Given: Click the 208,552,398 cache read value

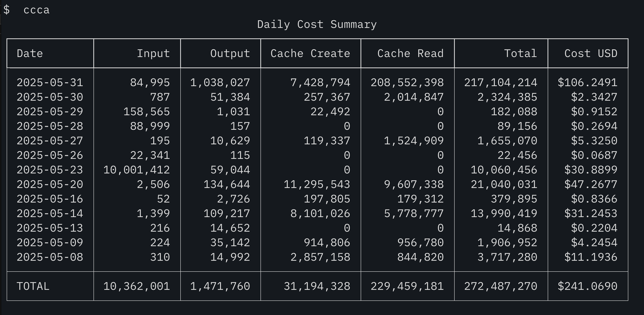Looking at the screenshot, I should tap(407, 83).
